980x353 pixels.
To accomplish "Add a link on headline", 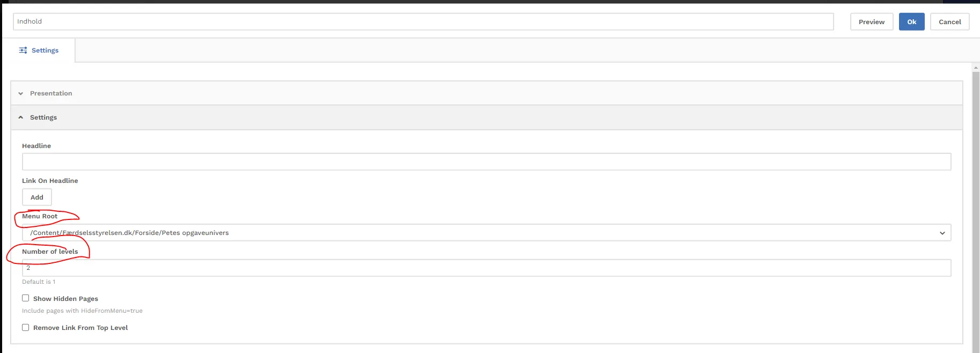I will [x=37, y=197].
